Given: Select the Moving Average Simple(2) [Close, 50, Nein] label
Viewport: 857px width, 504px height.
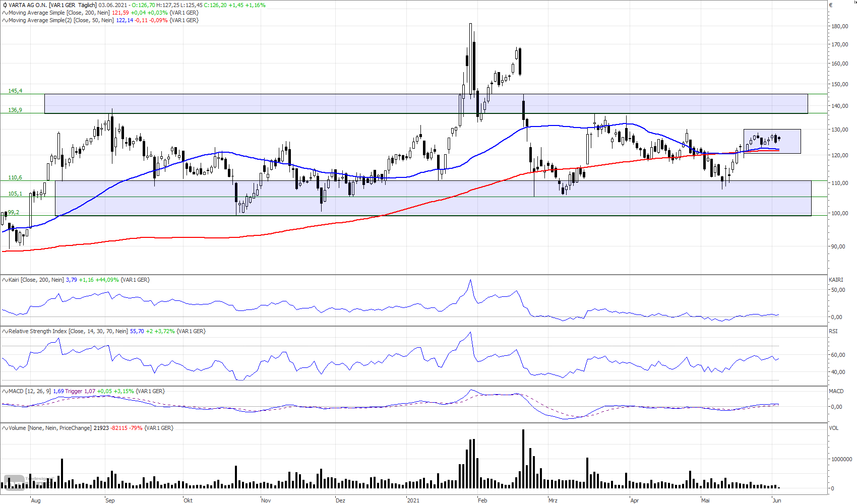Looking at the screenshot, I should coord(61,20).
